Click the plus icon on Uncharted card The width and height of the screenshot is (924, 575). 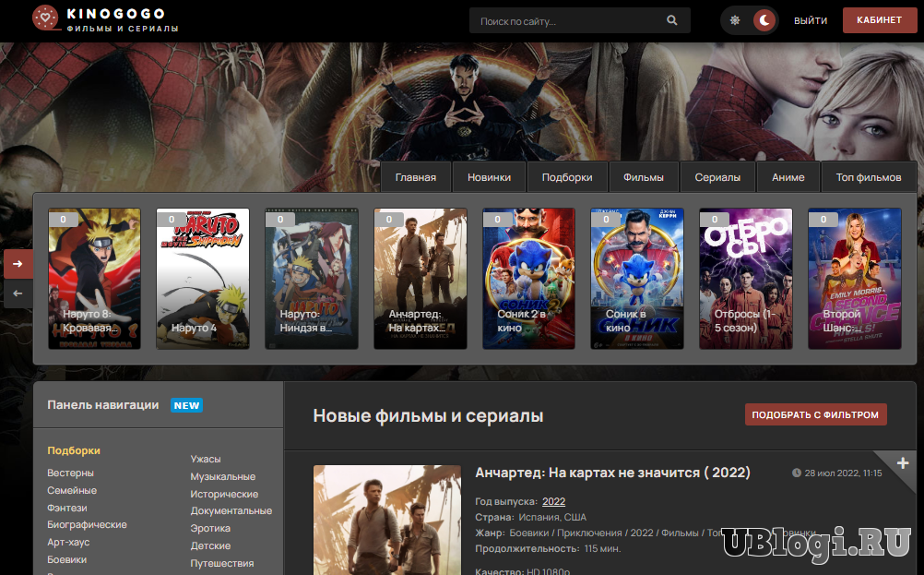(902, 462)
